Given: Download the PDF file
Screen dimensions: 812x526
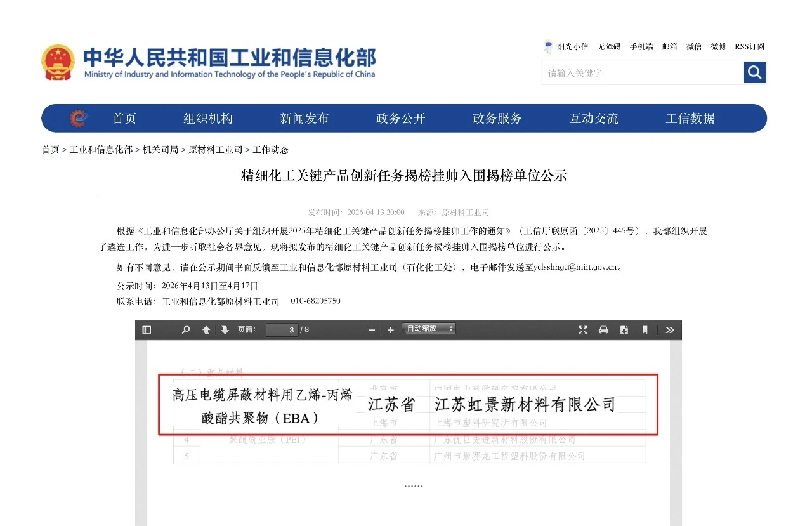Looking at the screenshot, I should tap(624, 329).
